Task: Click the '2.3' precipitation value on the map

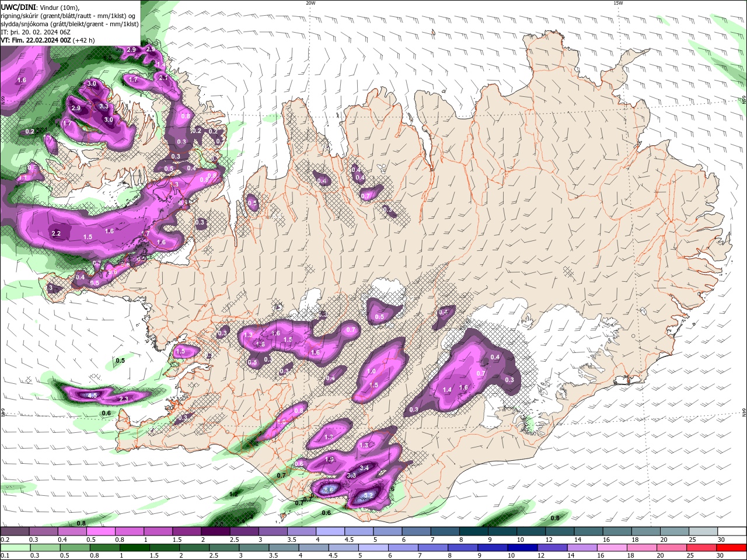Action: coord(124,399)
